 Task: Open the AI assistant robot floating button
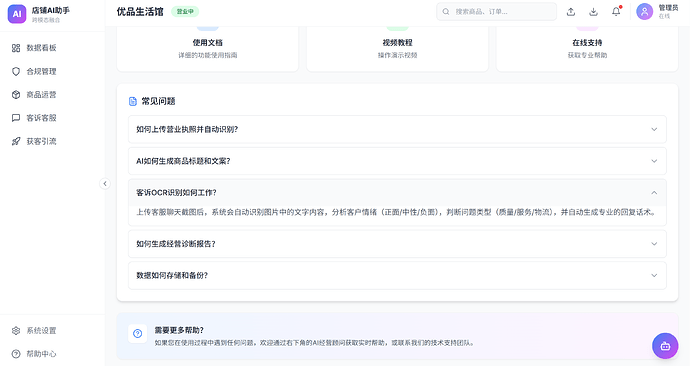tap(665, 346)
